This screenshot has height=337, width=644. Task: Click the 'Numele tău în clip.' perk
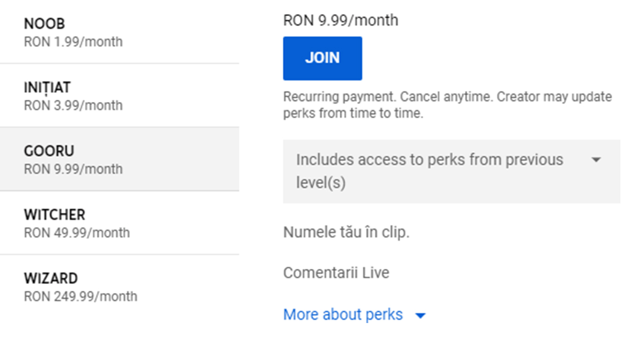click(x=346, y=233)
